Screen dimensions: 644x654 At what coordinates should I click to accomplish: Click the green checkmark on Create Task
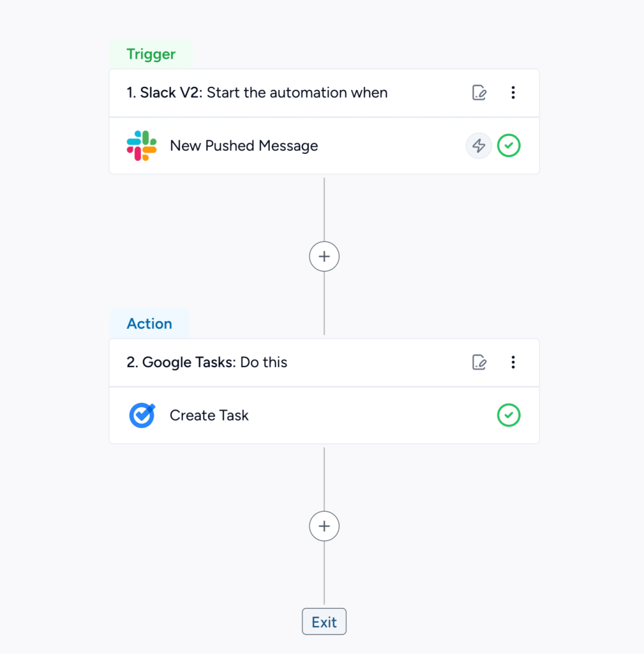tap(509, 415)
